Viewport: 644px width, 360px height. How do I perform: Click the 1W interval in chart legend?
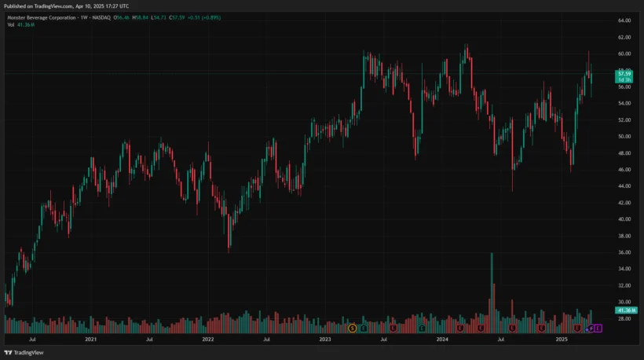point(84,17)
